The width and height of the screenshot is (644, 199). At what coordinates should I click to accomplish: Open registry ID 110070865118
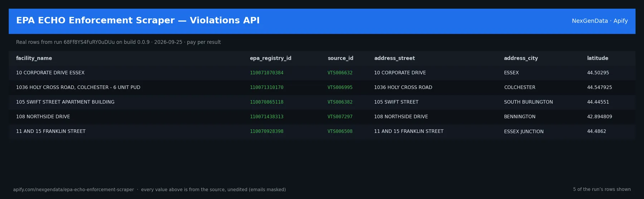click(267, 102)
